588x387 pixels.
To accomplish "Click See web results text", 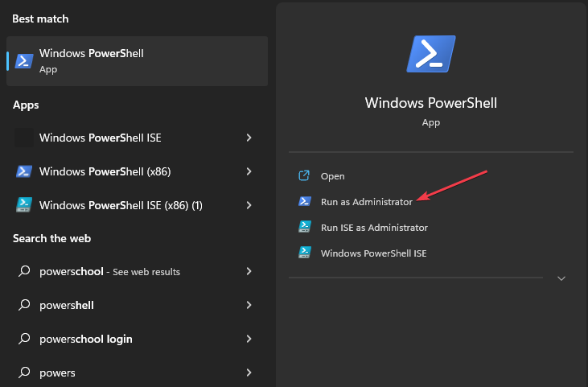I will (x=146, y=272).
